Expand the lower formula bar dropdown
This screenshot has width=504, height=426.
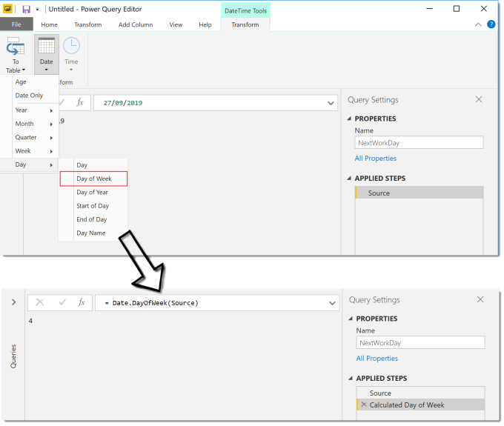click(332, 303)
